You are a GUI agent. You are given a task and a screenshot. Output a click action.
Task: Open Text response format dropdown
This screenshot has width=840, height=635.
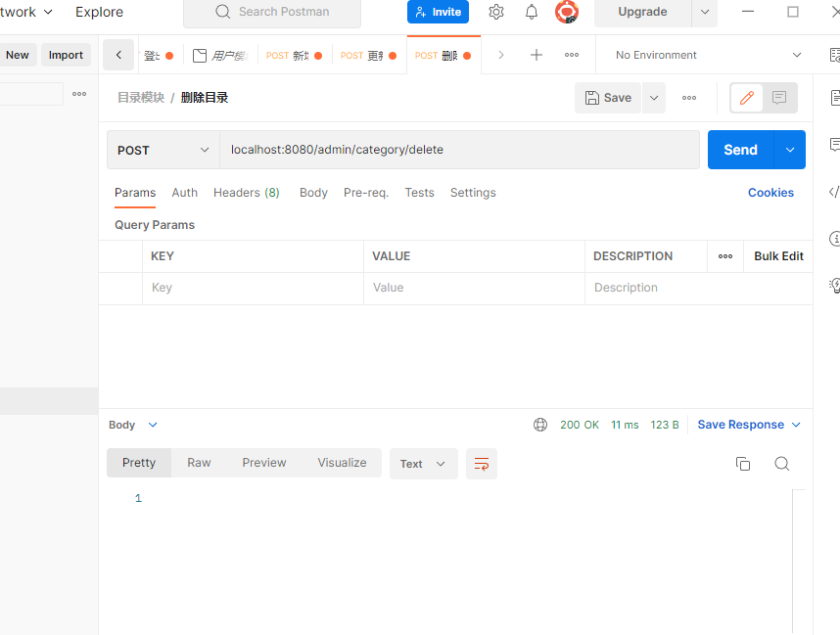(424, 464)
